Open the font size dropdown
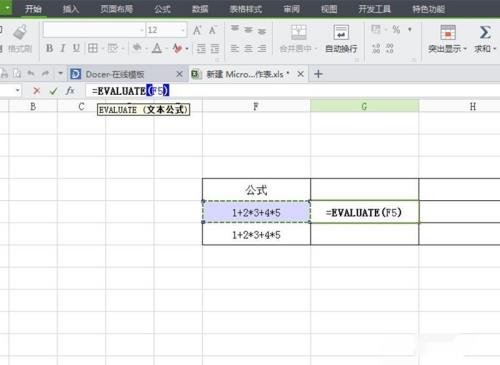This screenshot has height=365, width=500. pyautogui.click(x=183, y=30)
